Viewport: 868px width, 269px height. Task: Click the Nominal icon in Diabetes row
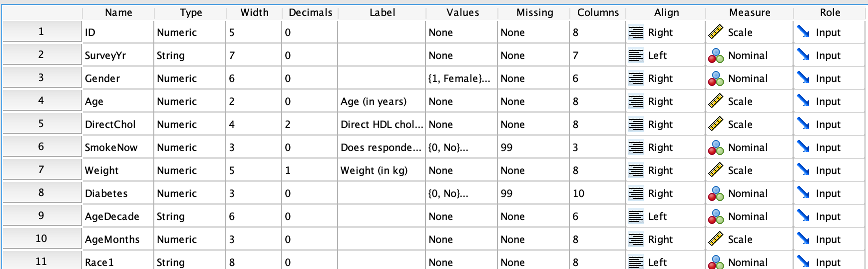pyautogui.click(x=716, y=193)
